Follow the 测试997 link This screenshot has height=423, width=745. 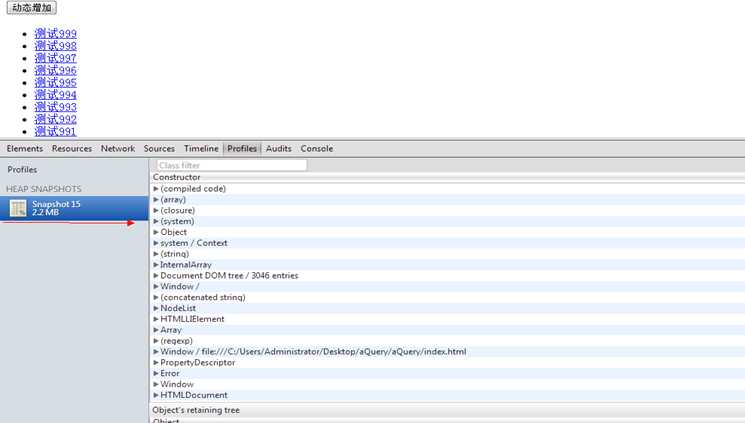pyautogui.click(x=56, y=58)
